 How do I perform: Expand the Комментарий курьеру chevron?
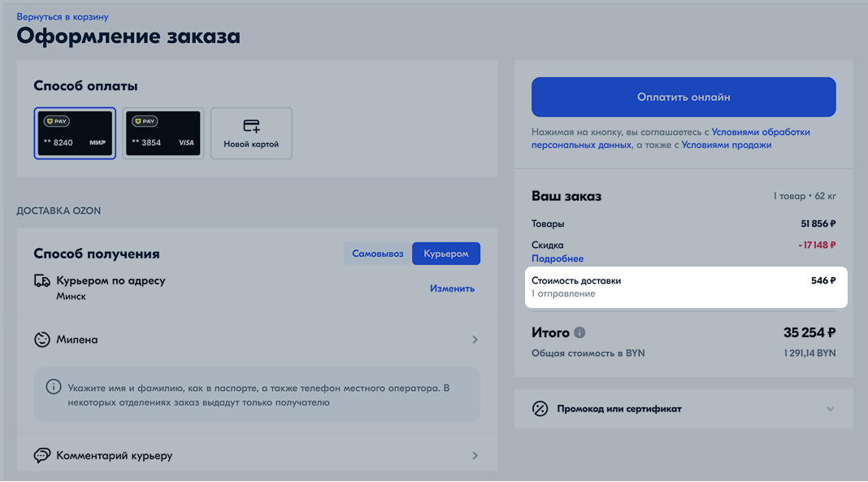coord(475,455)
